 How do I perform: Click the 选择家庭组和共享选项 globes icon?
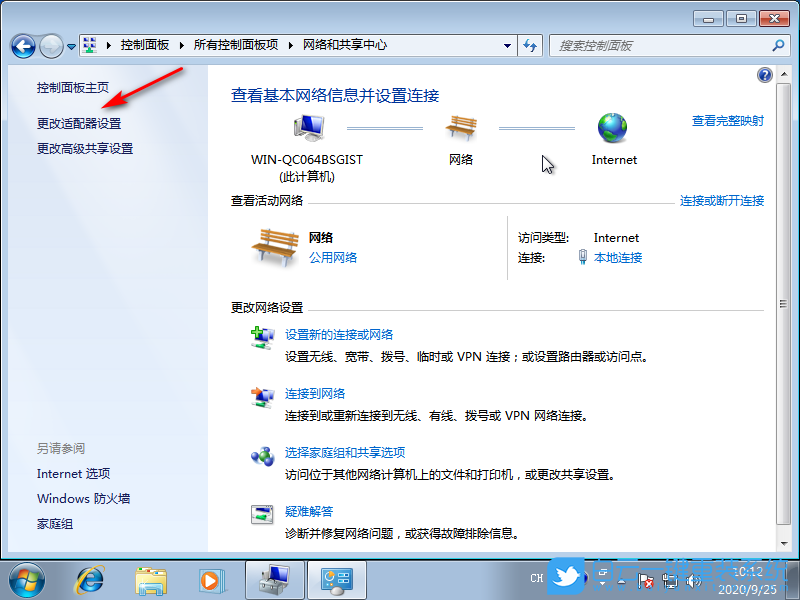pos(262,456)
